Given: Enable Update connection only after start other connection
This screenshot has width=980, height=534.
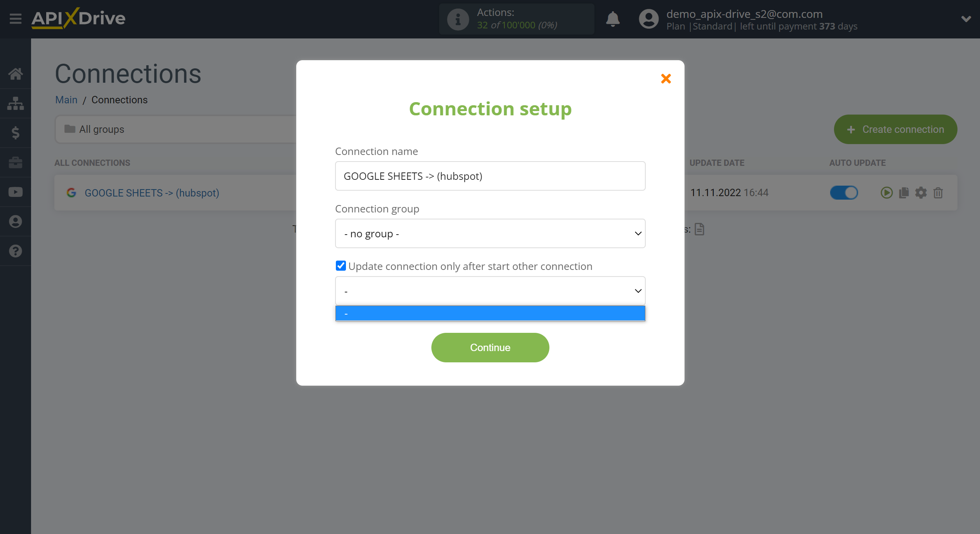Looking at the screenshot, I should (x=341, y=266).
